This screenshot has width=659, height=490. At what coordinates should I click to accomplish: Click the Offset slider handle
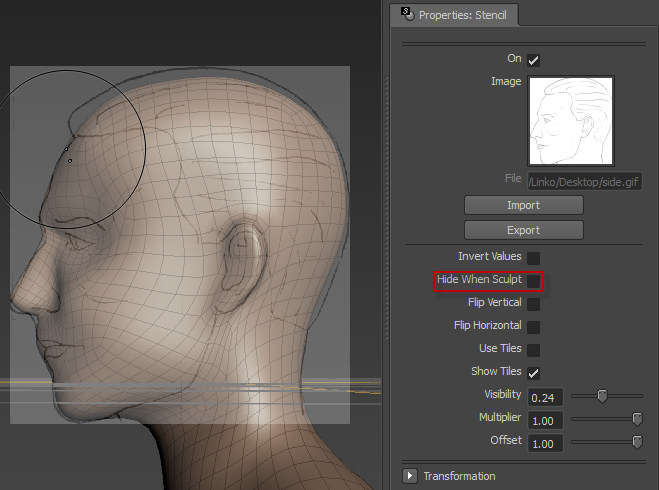636,442
